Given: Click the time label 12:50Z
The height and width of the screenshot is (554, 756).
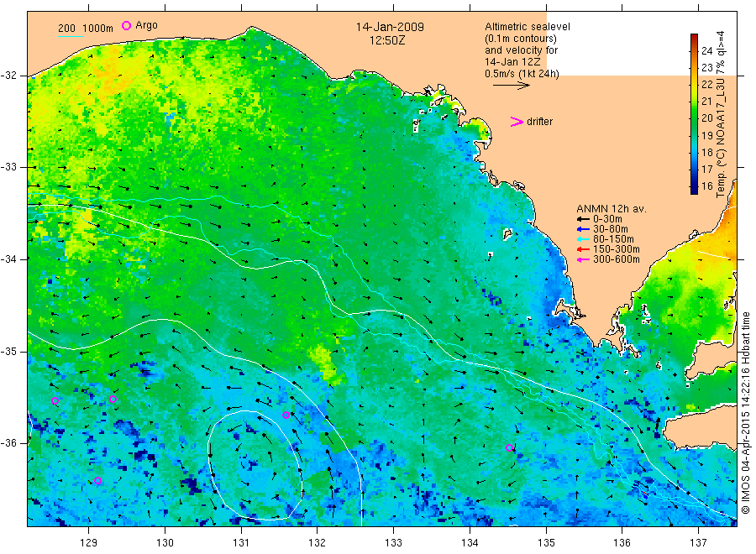Looking at the screenshot, I should click(x=387, y=40).
